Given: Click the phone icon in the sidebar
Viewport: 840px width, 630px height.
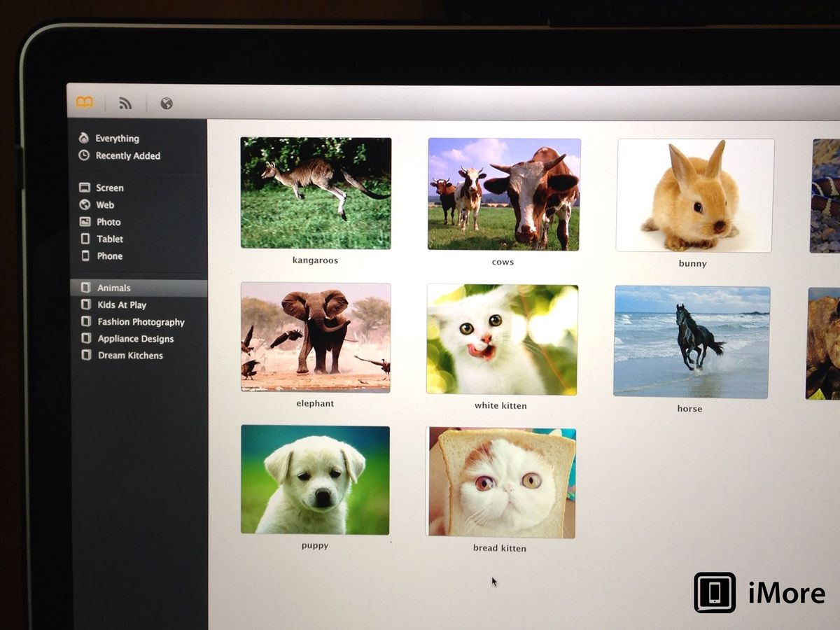Looking at the screenshot, I should 85,256.
